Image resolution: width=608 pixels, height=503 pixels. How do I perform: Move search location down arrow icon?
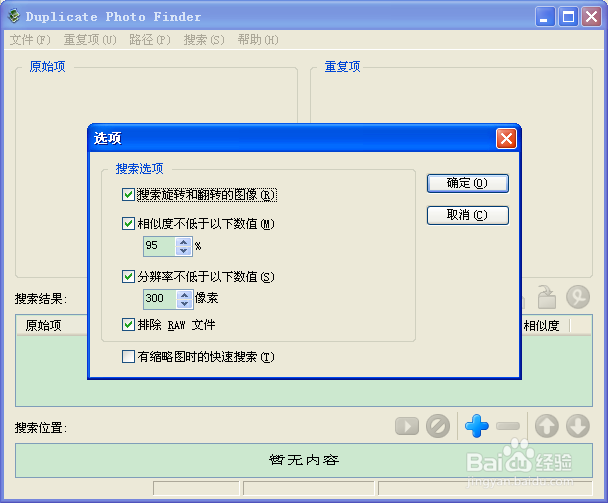[578, 426]
